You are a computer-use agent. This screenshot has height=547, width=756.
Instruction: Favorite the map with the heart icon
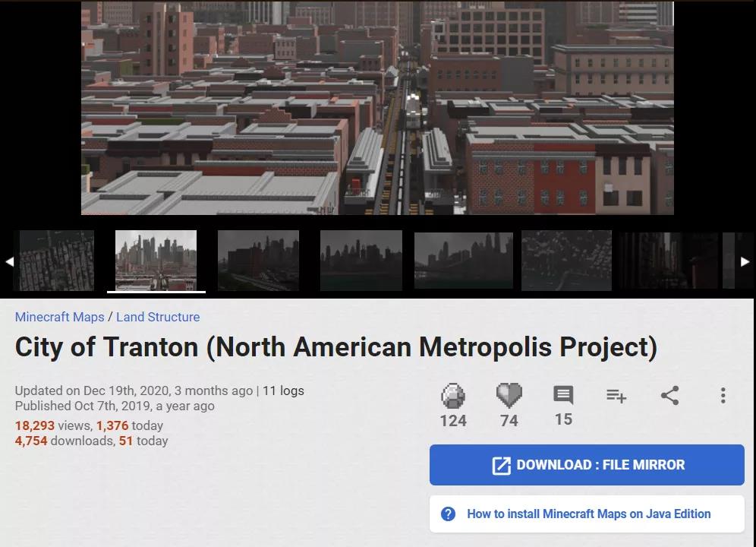(509, 395)
